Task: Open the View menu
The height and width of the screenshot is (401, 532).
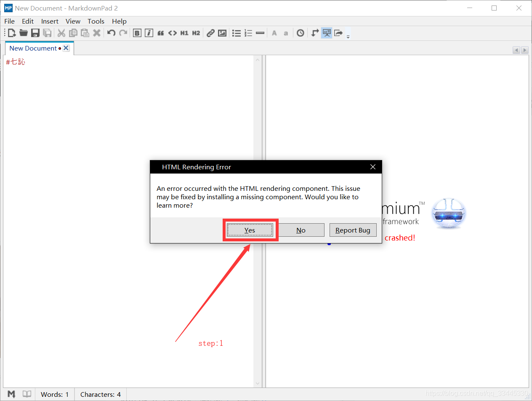Action: [x=73, y=21]
